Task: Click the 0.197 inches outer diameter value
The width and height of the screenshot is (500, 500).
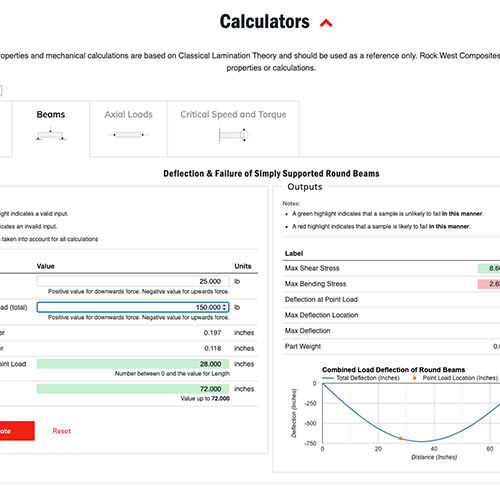Action: (212, 333)
